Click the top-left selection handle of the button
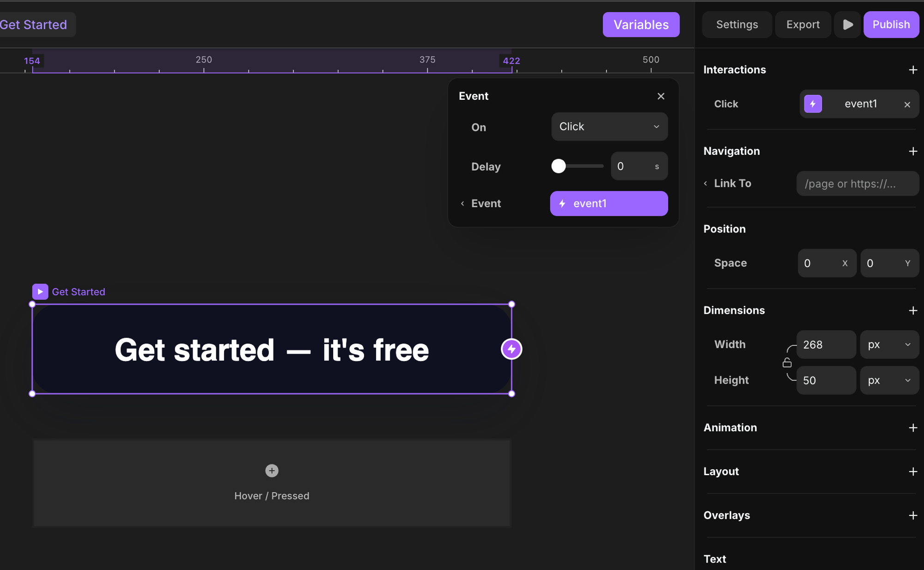Viewport: 924px width, 570px height. [32, 304]
